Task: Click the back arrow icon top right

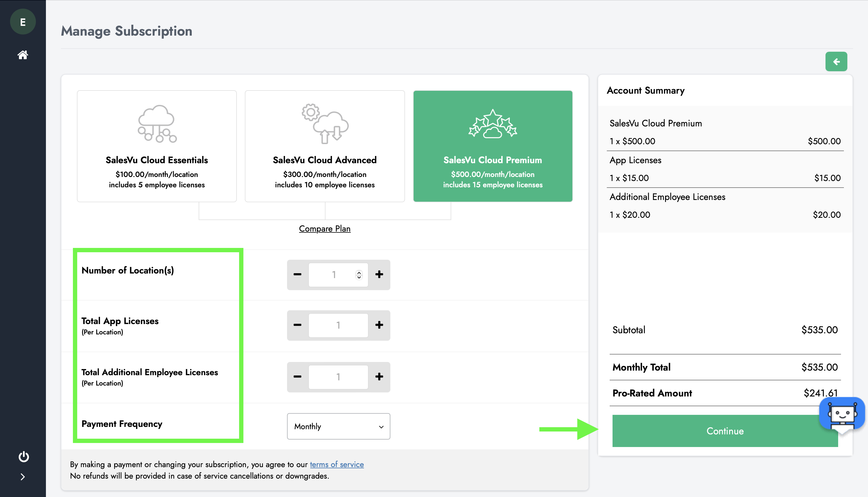Action: [x=836, y=61]
